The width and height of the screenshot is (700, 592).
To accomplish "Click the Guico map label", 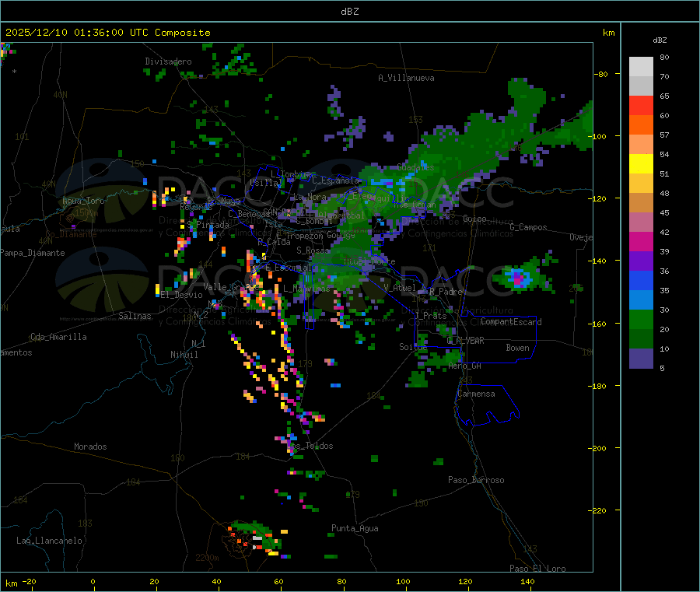I will 474,219.
